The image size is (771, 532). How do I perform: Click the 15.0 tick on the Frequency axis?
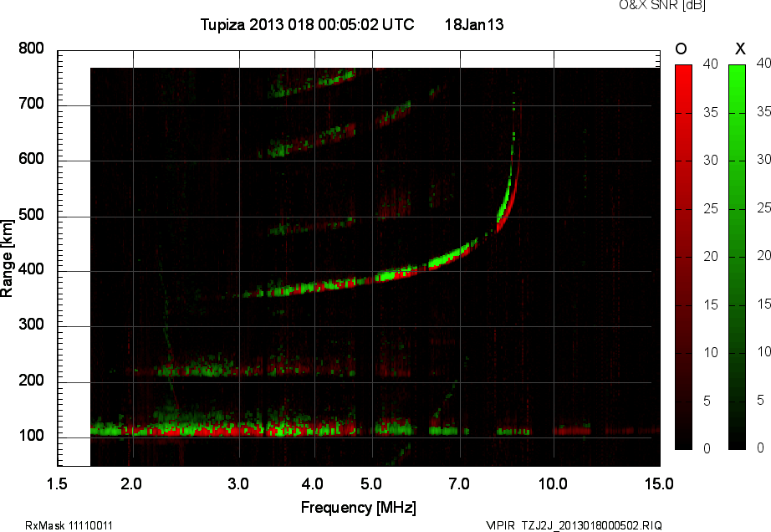click(x=659, y=484)
